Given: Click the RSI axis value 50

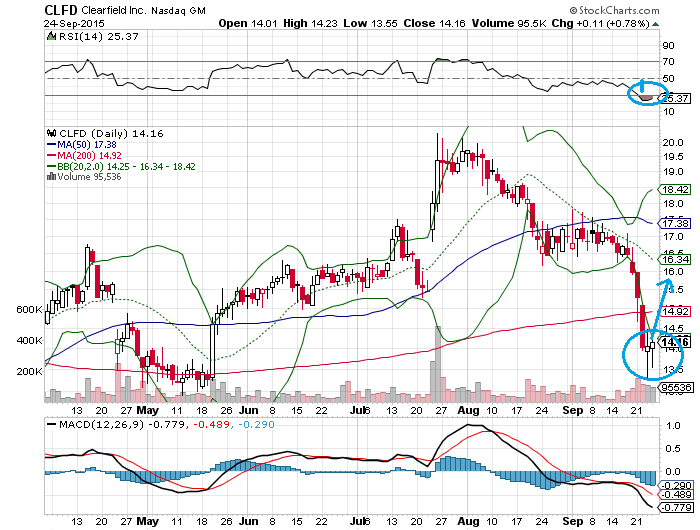Looking at the screenshot, I should [x=668, y=79].
